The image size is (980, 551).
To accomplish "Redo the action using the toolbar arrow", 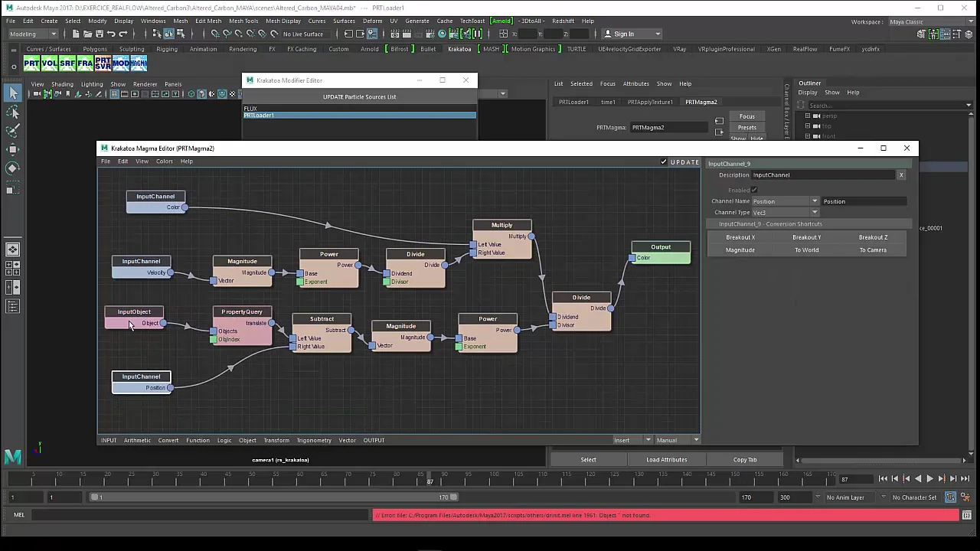I will pyautogui.click(x=123, y=34).
